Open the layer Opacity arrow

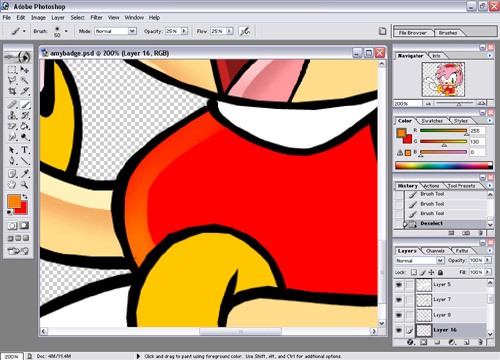[x=488, y=260]
